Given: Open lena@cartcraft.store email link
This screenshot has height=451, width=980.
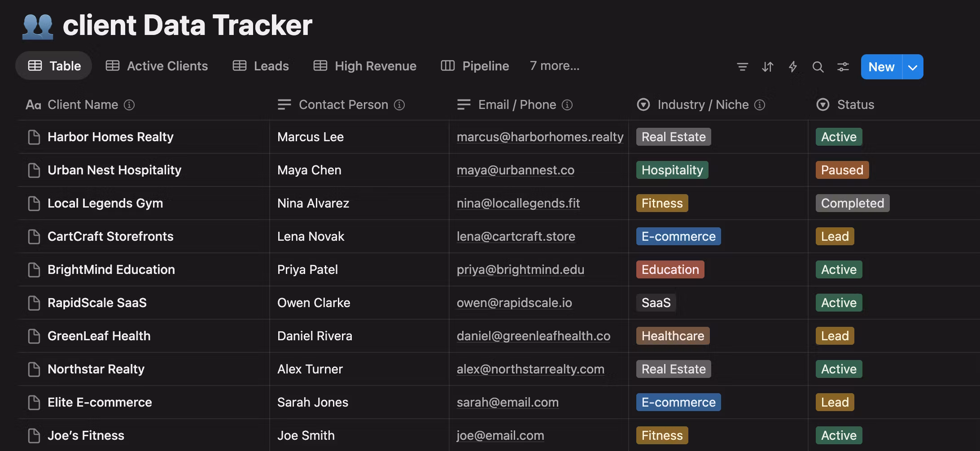Looking at the screenshot, I should pos(516,236).
